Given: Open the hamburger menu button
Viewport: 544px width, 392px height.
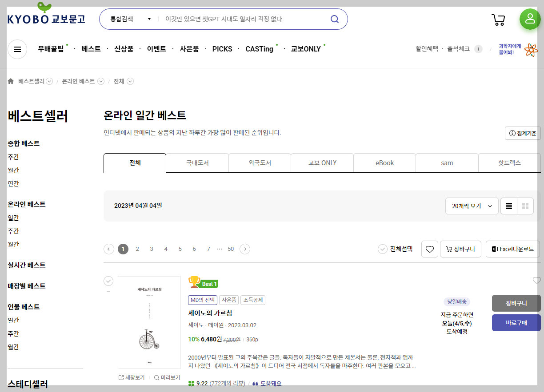Looking at the screenshot, I should coord(17,49).
